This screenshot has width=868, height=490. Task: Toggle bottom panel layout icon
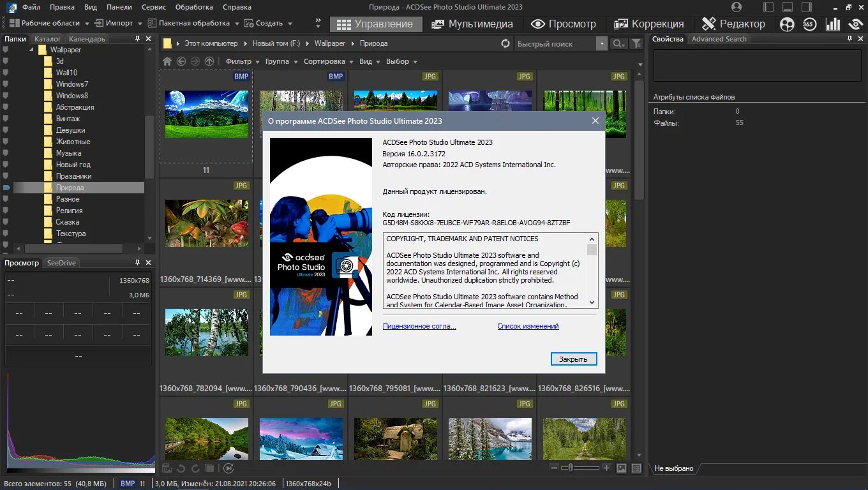coord(788,7)
